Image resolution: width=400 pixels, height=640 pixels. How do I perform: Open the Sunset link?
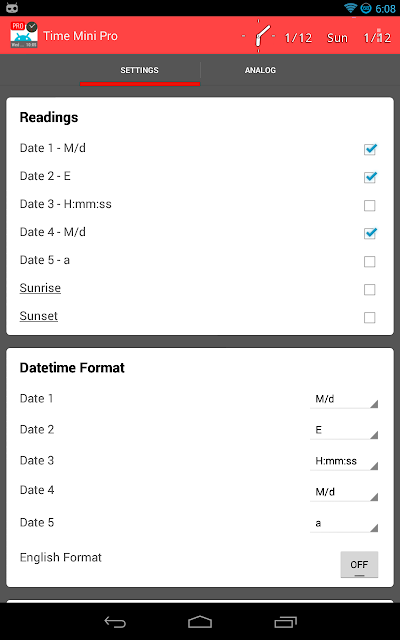pos(39,316)
